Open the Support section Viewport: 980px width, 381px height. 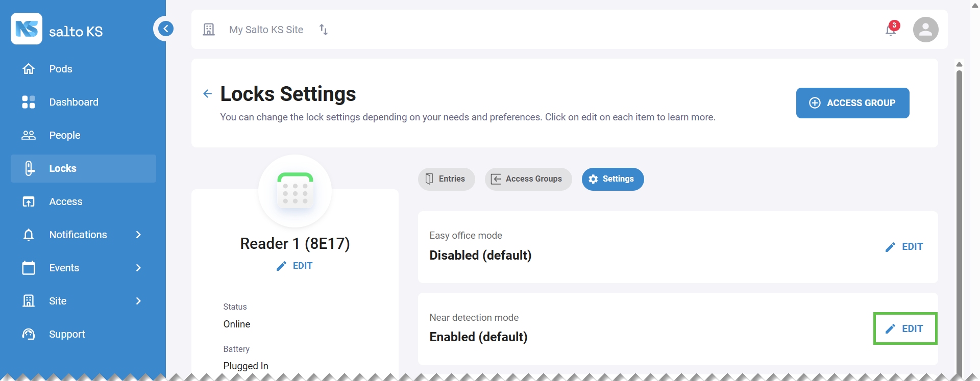[x=67, y=334]
